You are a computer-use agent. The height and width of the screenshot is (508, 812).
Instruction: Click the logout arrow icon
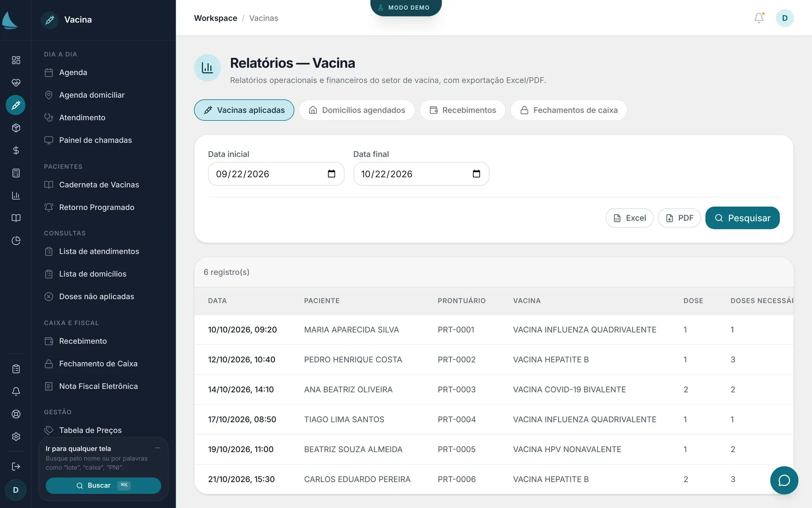16,467
